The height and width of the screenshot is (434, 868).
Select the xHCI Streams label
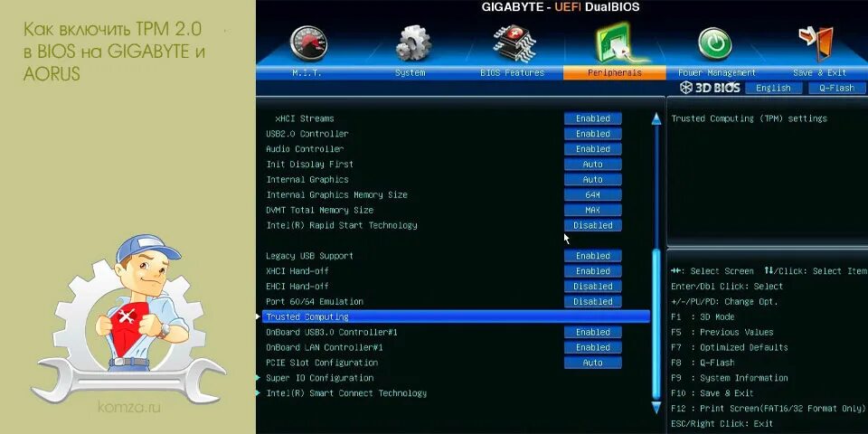(305, 118)
